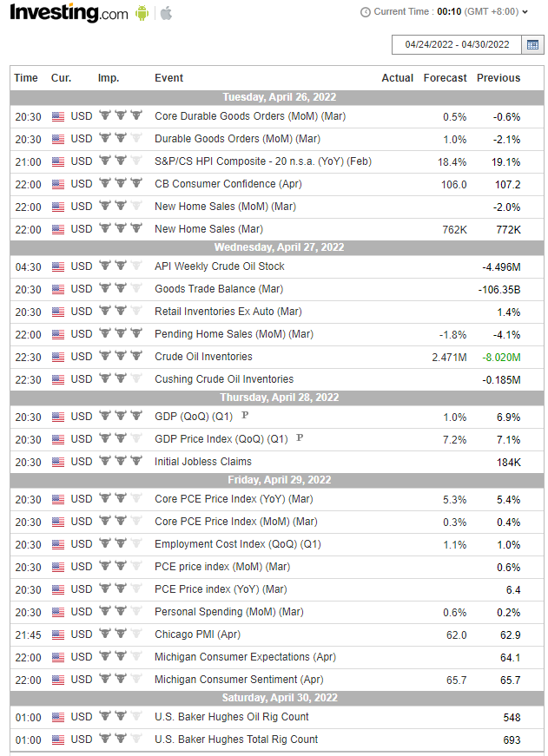Click the 'P' icon beside GDP Price Index
This screenshot has width=548, height=756.
click(300, 438)
